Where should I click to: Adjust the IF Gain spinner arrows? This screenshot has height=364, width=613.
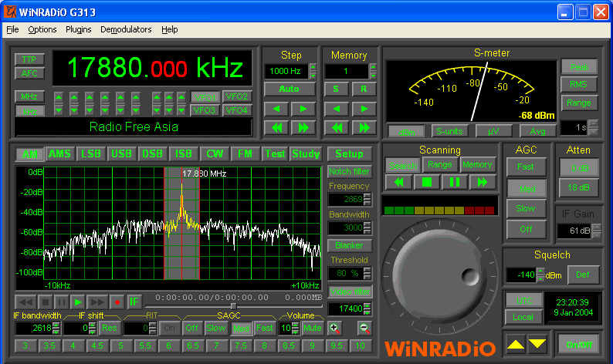point(596,231)
